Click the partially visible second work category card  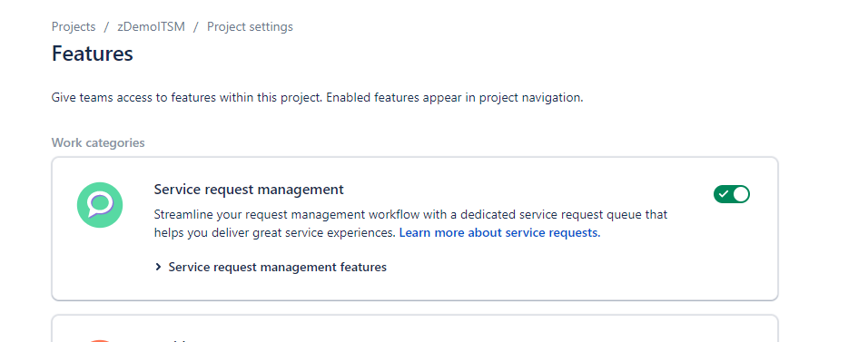tap(415, 328)
